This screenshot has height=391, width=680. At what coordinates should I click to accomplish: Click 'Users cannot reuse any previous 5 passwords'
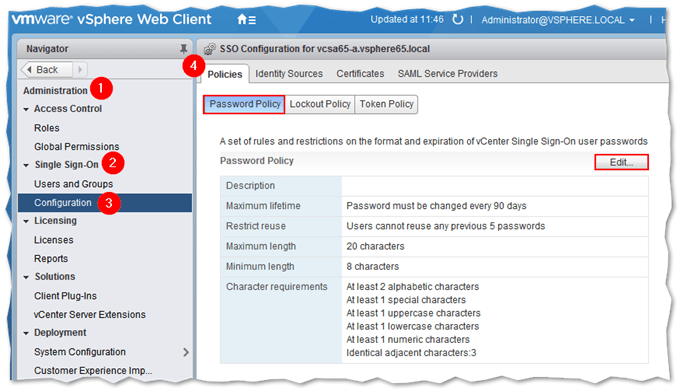click(x=445, y=226)
